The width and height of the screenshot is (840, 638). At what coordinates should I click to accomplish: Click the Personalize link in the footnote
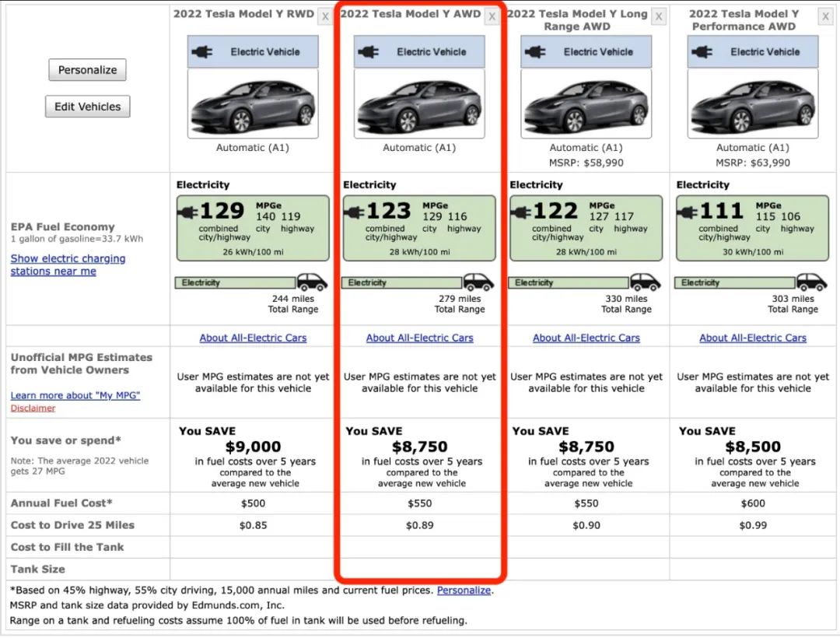click(x=464, y=591)
